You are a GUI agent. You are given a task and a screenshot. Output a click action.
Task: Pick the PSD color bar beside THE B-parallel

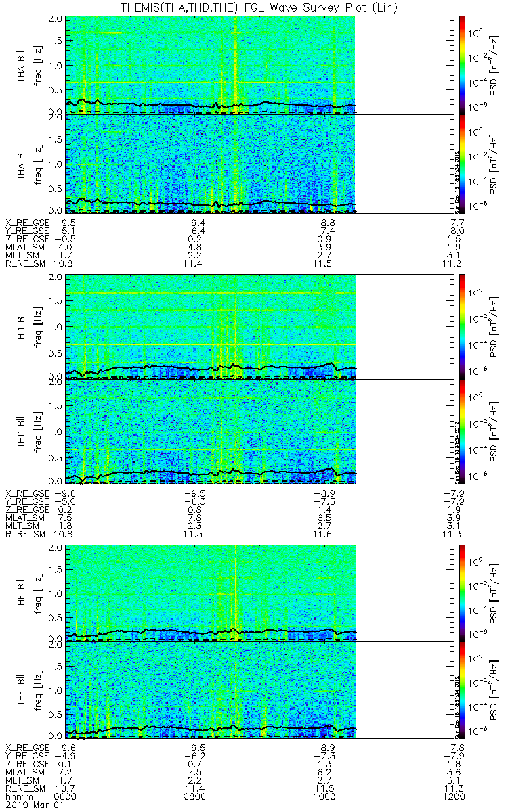point(462,690)
